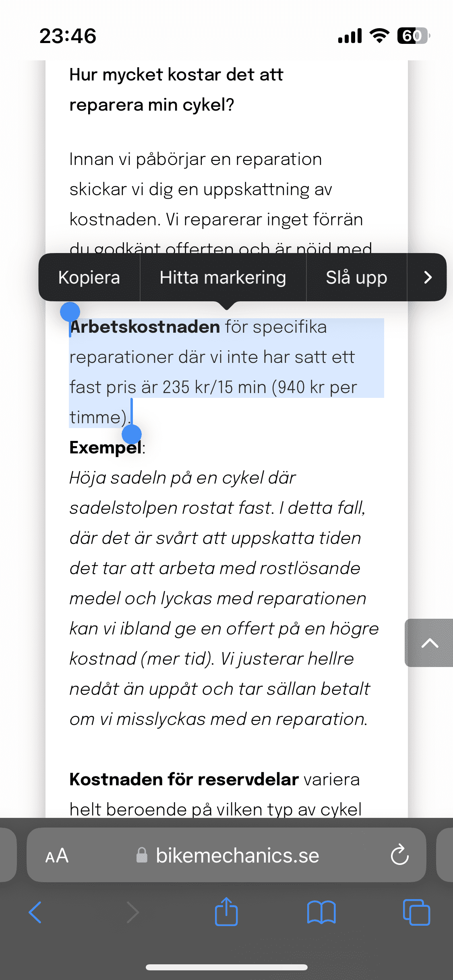Tap the battery indicator in status bar

(413, 36)
